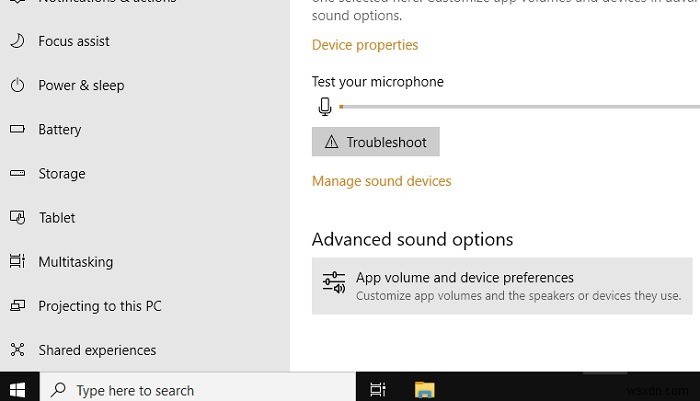The image size is (700, 401).
Task: Click the Multitasking icon
Action: tap(17, 261)
